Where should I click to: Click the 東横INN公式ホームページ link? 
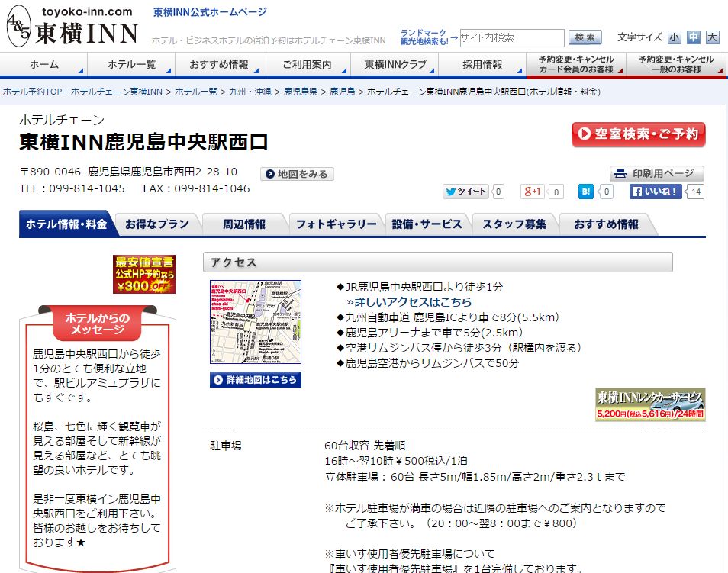pos(211,12)
